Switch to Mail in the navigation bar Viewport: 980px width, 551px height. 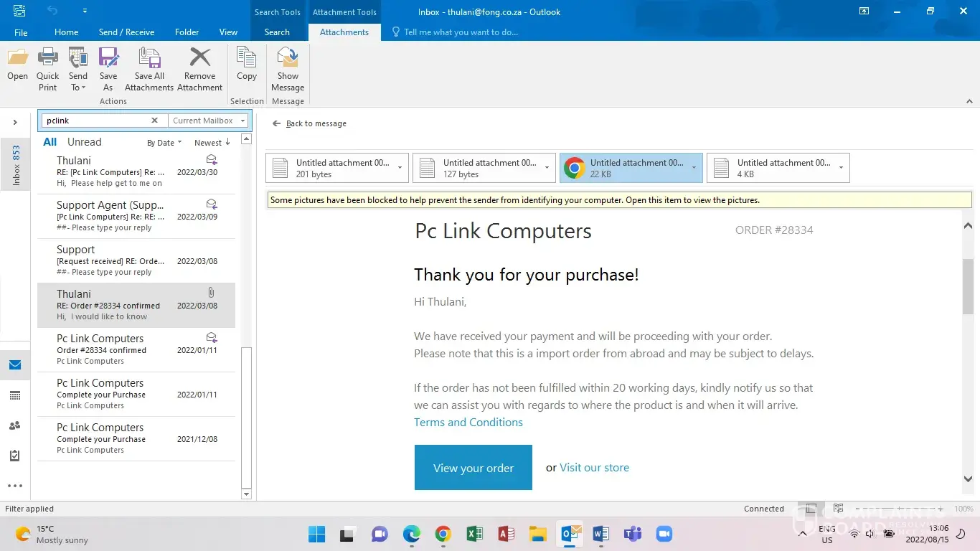point(15,365)
